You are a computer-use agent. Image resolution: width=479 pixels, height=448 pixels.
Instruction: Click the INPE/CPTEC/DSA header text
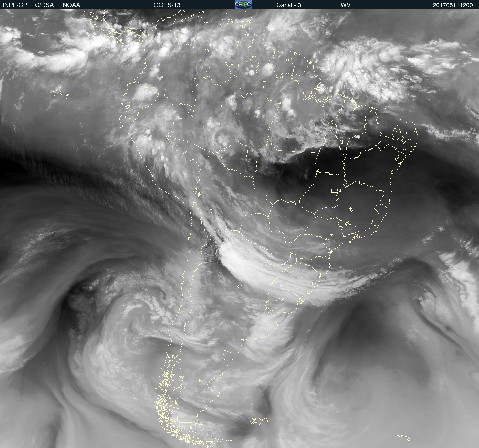pos(28,5)
